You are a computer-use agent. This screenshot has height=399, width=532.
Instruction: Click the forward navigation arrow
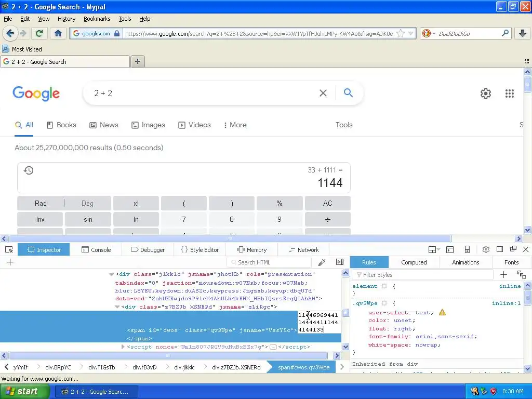pos(23,33)
